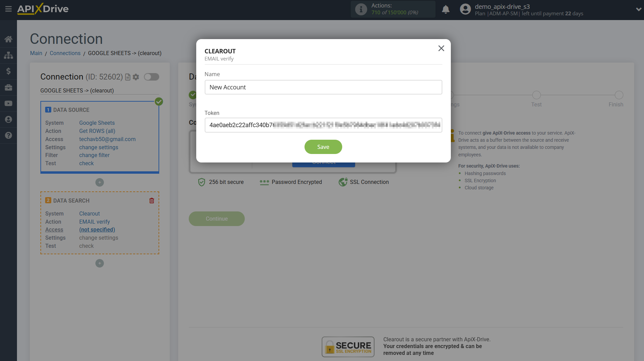Screen dimensions: 644x361
Task: Check the Actions usage progress indicator
Action: click(x=393, y=9)
